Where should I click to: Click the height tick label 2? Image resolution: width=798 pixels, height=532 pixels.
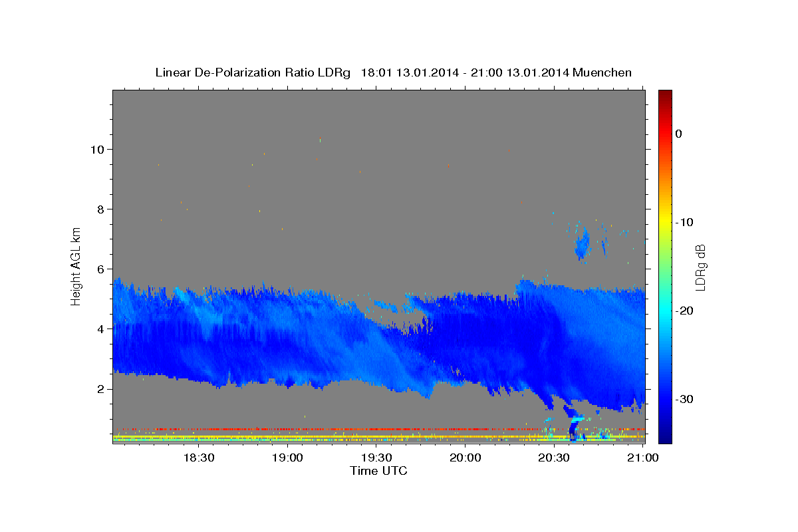click(x=102, y=388)
